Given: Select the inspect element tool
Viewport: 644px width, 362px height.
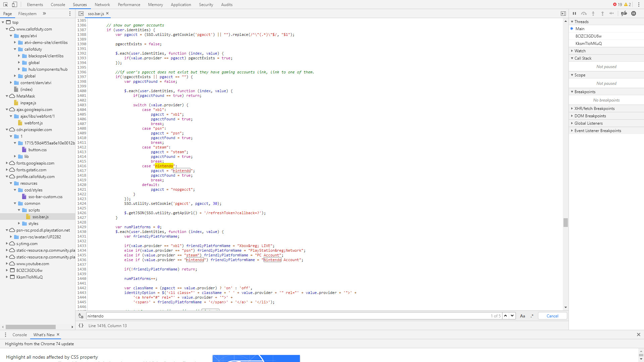Looking at the screenshot, I should tap(5, 4).
